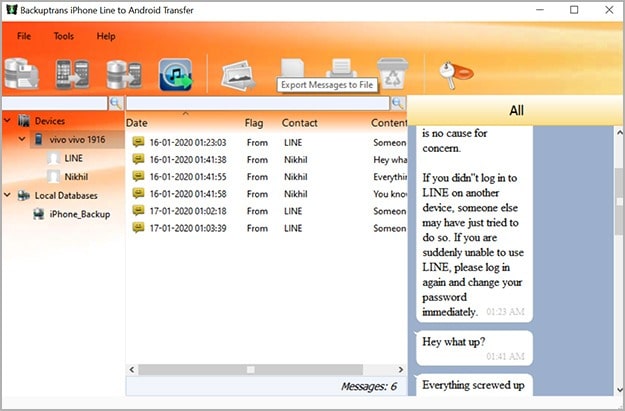This screenshot has width=625, height=411.
Task: Collapse the Devices tree node
Action: [x=8, y=121]
